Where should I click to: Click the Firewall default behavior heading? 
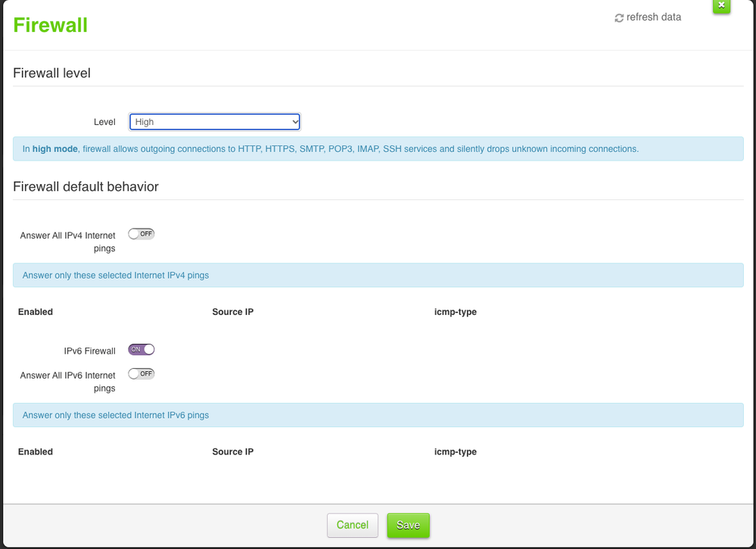pyautogui.click(x=86, y=186)
